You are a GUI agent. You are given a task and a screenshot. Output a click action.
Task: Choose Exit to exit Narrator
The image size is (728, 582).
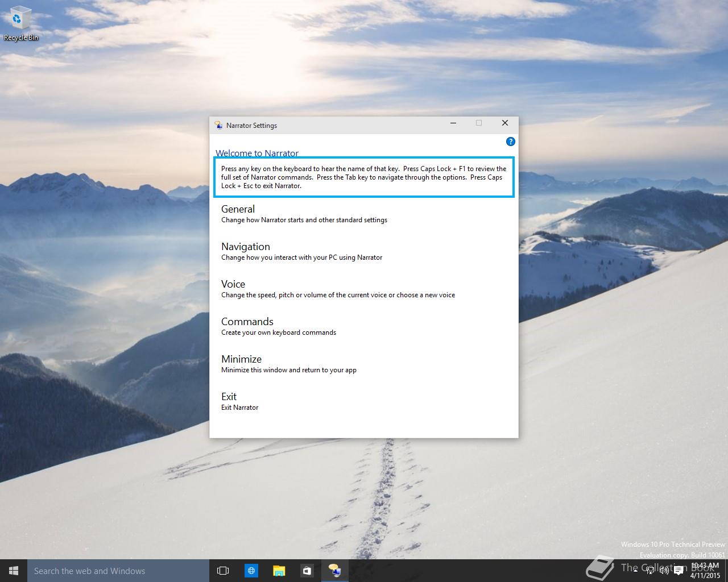229,397
